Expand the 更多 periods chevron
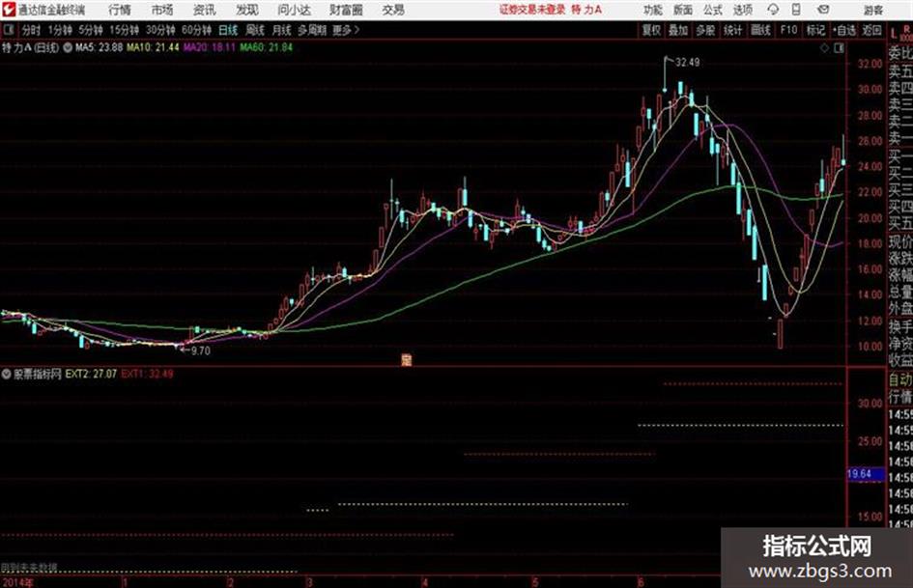Screen dimensions: 913x588 pos(347,30)
